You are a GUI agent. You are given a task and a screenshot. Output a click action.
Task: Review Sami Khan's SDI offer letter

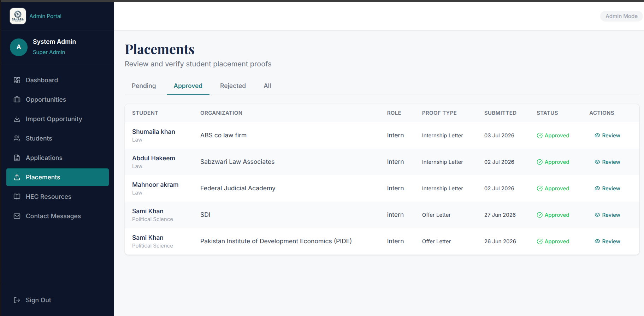607,215
